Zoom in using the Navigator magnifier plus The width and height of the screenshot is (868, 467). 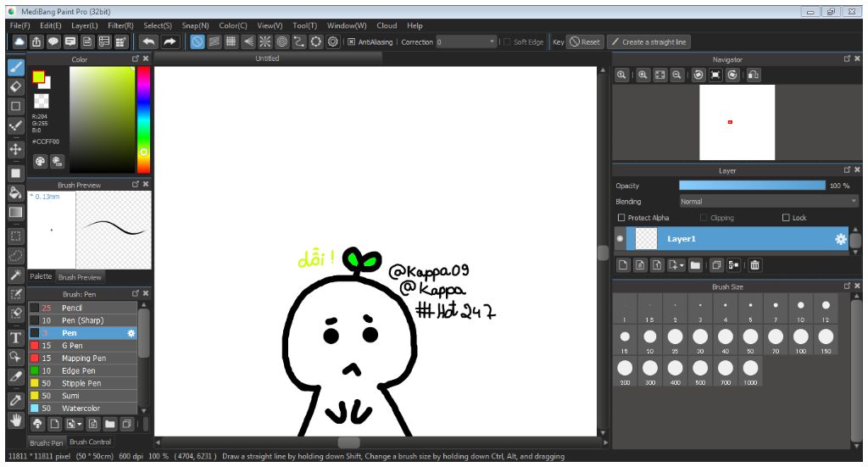click(643, 75)
